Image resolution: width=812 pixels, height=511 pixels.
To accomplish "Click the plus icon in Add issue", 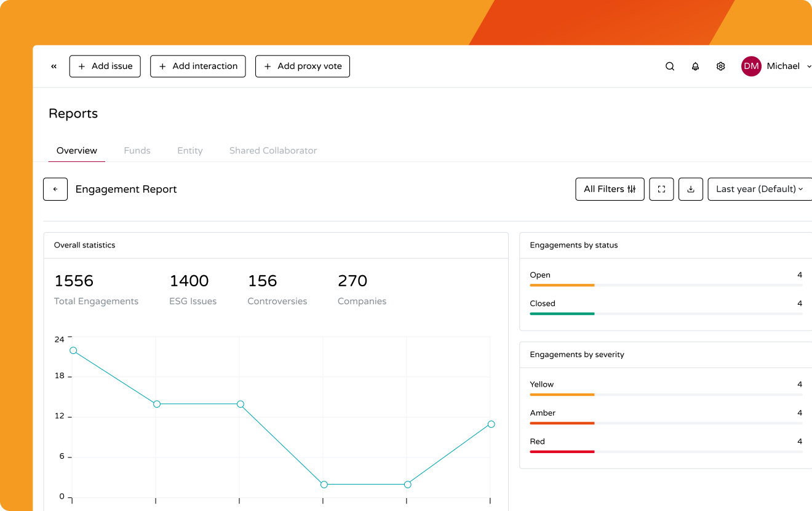I will point(82,66).
